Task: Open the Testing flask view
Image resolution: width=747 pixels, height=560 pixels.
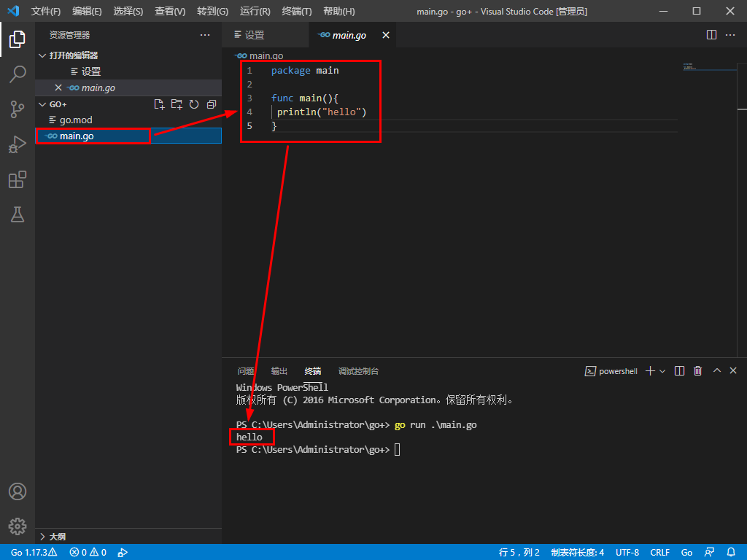Action: 18,214
